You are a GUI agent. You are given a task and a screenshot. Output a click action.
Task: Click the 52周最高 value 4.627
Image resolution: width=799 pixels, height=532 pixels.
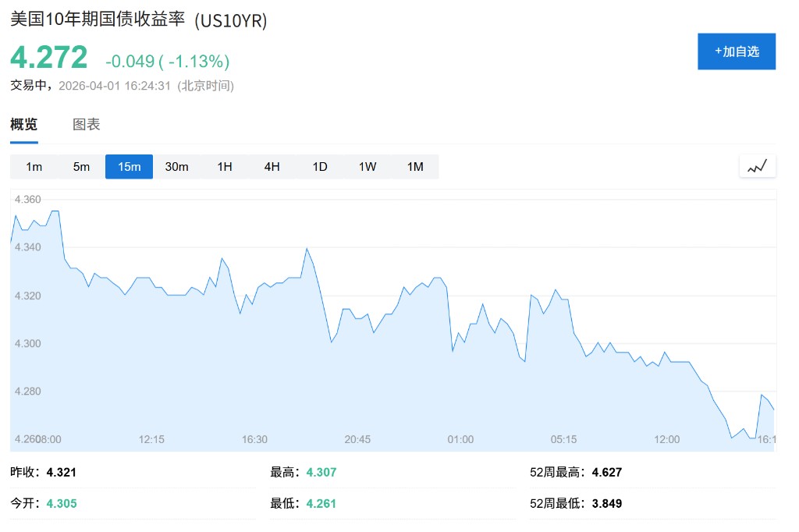pyautogui.click(x=606, y=472)
